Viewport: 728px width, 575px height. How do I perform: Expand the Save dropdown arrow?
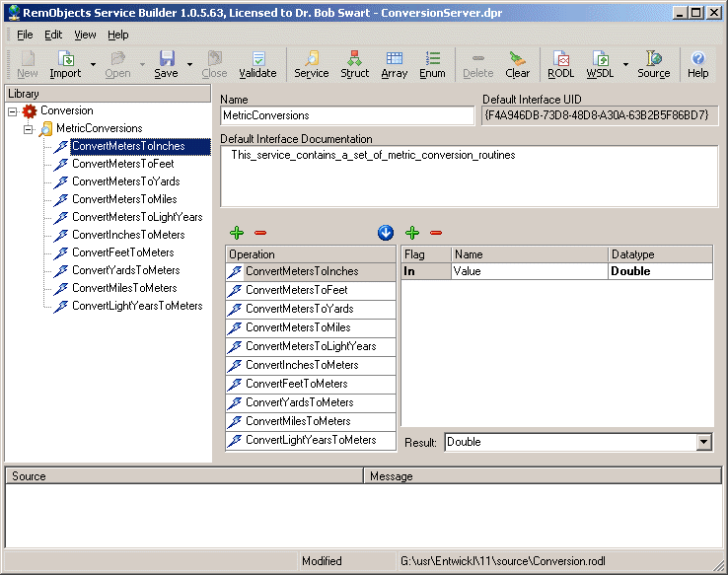[x=190, y=64]
